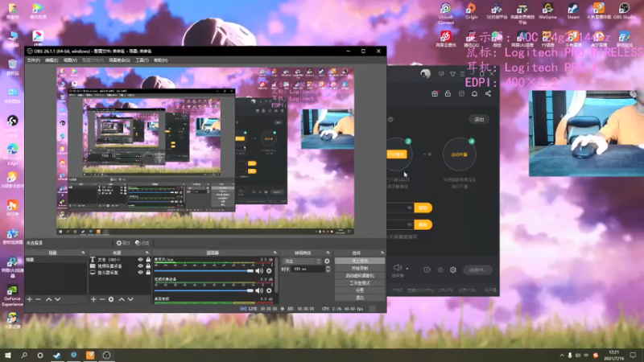Open 设置 from the OBS controls panel
Viewport: 644px width, 362px height.
[360, 290]
